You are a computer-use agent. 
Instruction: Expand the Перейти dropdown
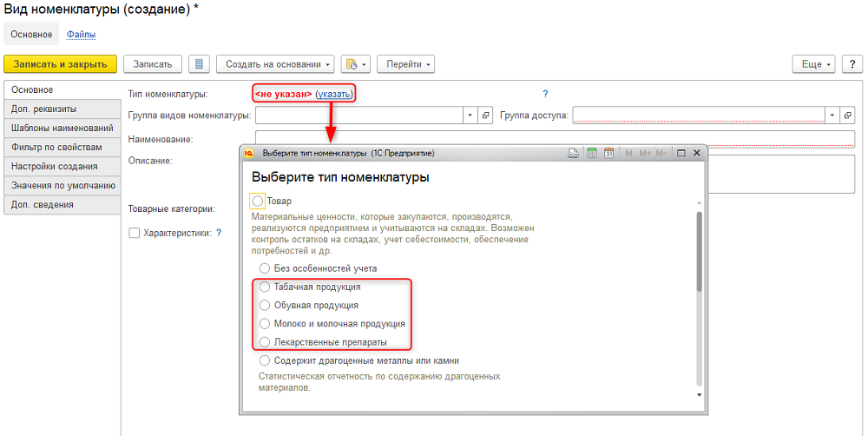pos(405,64)
